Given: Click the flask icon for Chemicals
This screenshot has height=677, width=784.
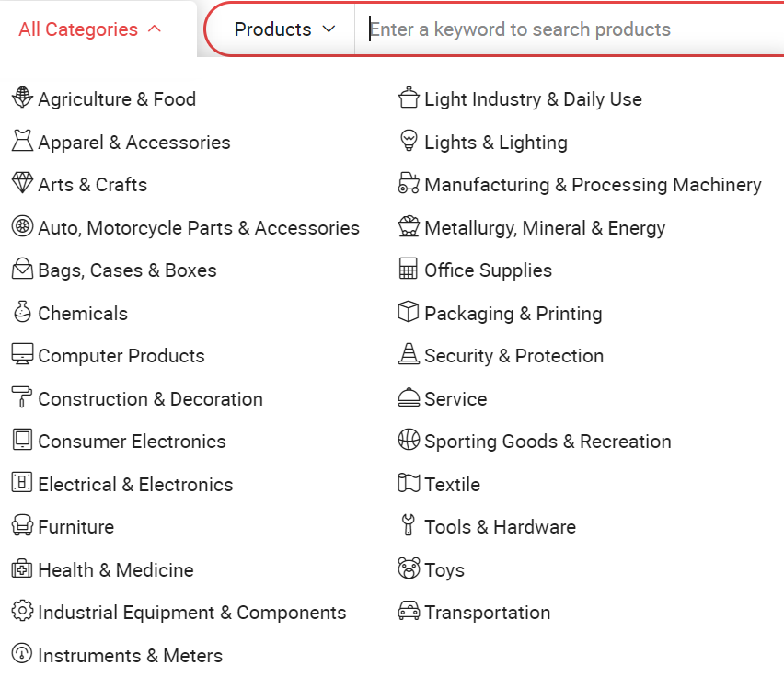Looking at the screenshot, I should 22,312.
